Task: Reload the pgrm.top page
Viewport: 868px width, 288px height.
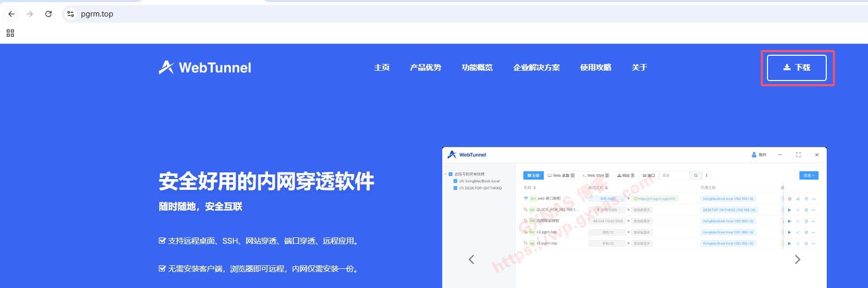Action: [48, 14]
